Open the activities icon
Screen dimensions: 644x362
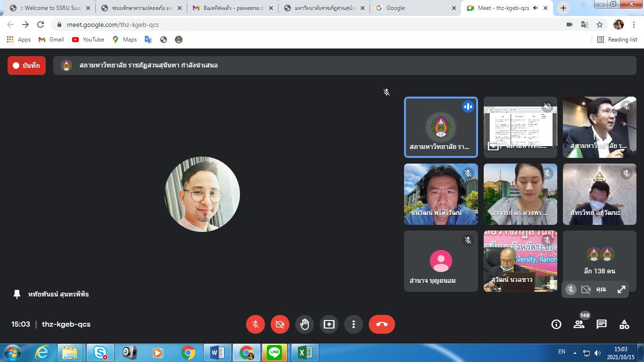point(624,324)
